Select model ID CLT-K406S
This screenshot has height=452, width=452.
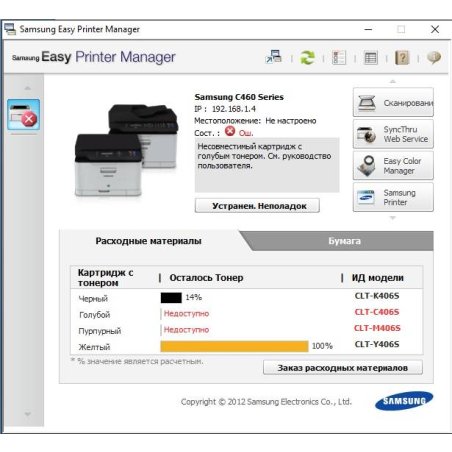377,296
